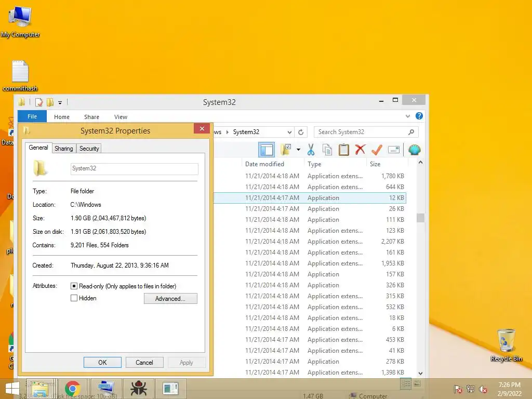Click the muted volume tray icon
532x399 pixels.
coord(483,389)
